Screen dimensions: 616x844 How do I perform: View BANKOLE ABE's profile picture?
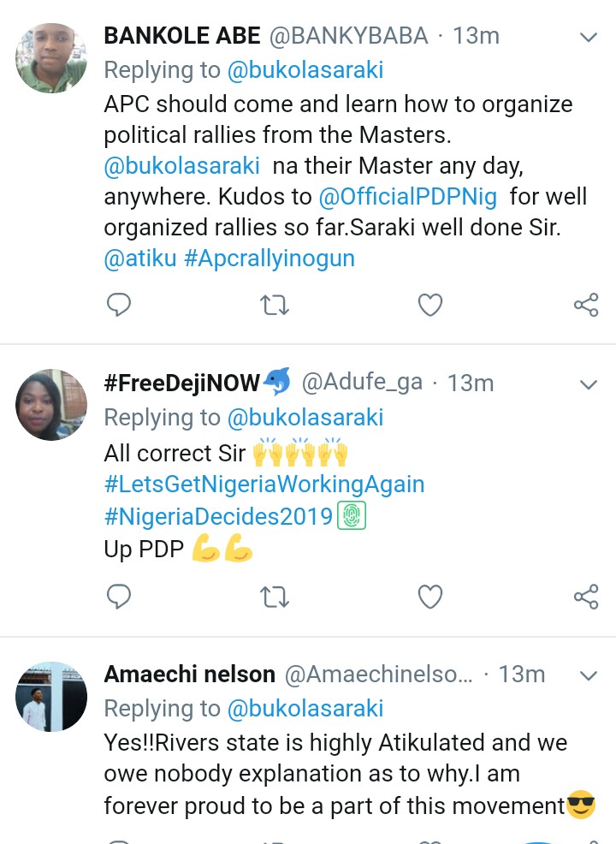pyautogui.click(x=51, y=58)
